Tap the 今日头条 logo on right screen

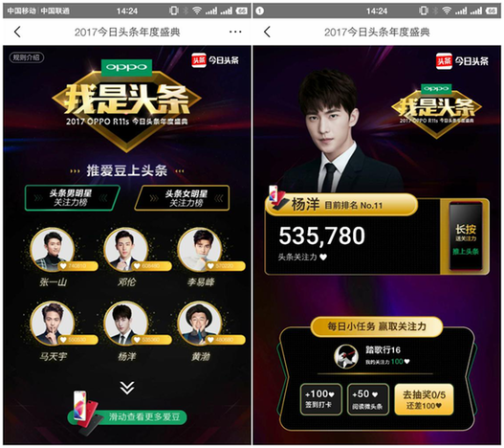462,61
